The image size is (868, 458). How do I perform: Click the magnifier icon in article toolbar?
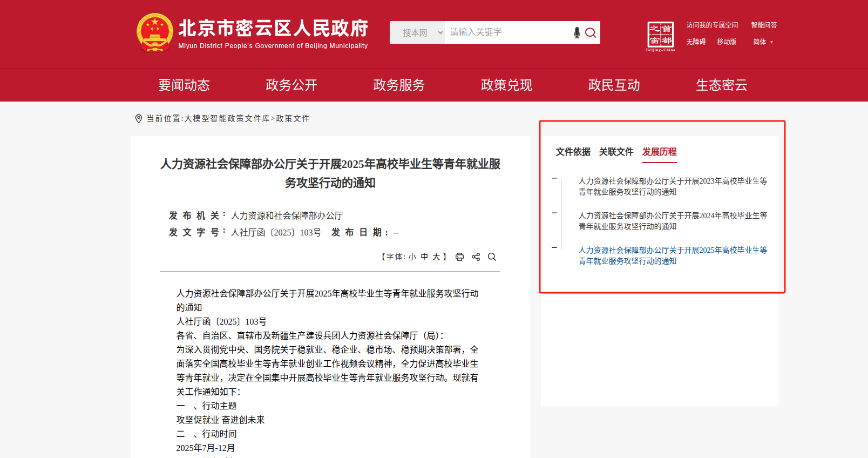click(492, 257)
